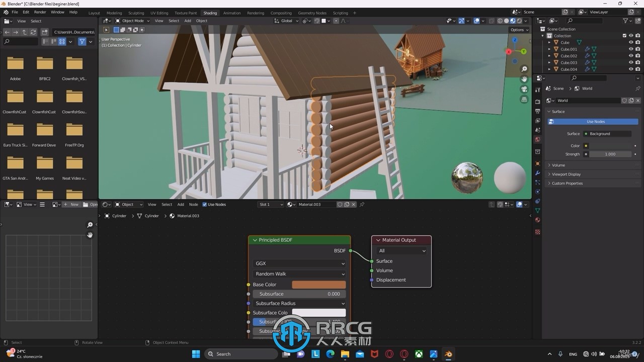Click the Subsurface Color white swatch
The height and width of the screenshot is (362, 644).
[x=319, y=313]
